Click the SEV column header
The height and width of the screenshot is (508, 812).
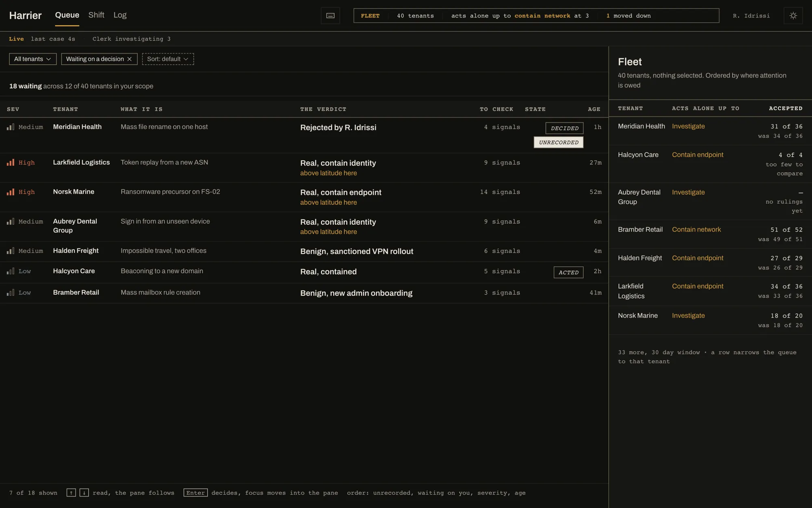point(13,109)
